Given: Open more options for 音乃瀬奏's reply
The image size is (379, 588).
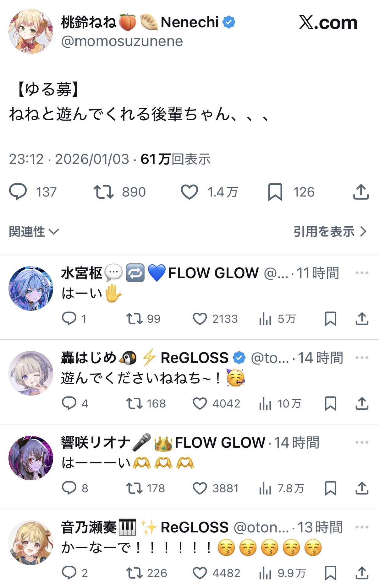Looking at the screenshot, I should (x=362, y=527).
